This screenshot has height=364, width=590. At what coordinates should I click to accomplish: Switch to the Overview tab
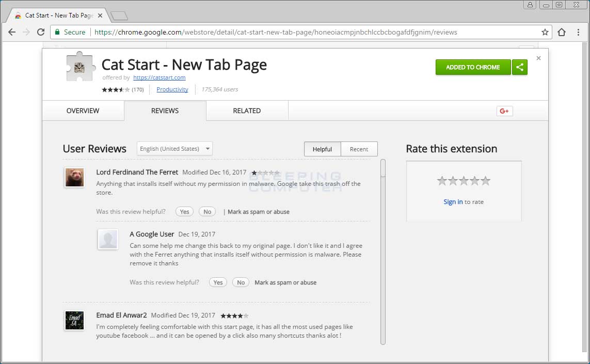[x=83, y=110]
